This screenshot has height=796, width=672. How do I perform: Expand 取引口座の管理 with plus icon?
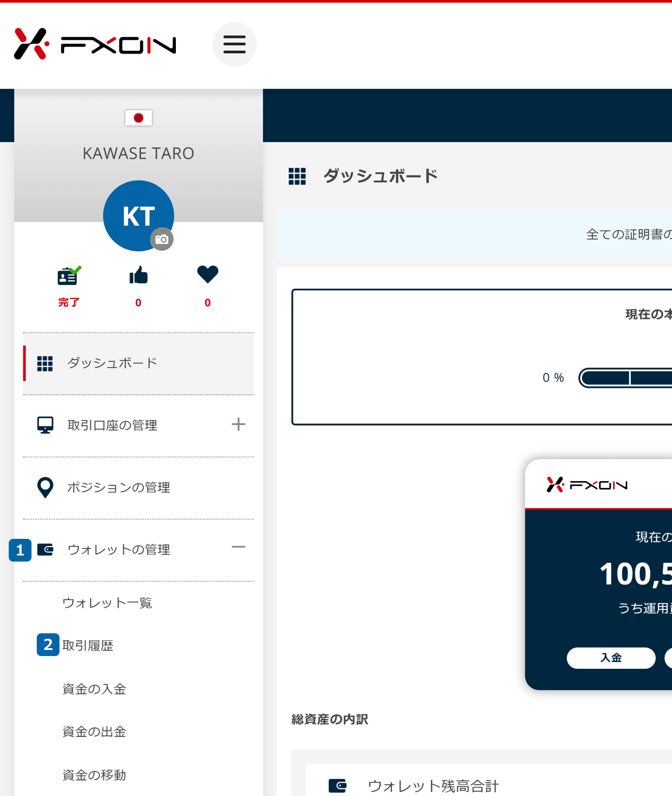click(238, 424)
